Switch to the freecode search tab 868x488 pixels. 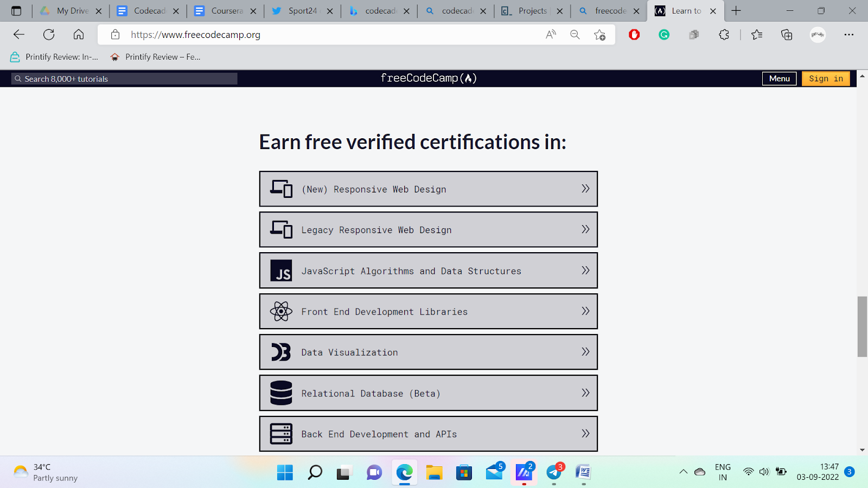(610, 11)
